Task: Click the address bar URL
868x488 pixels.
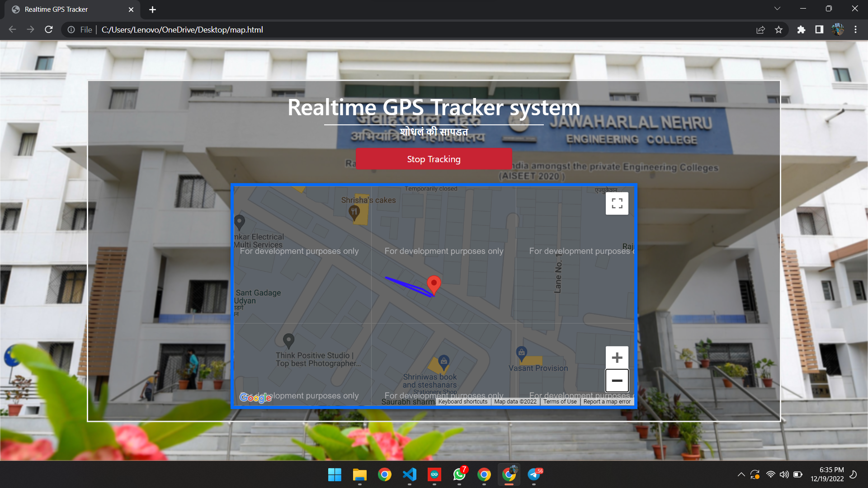Action: pyautogui.click(x=182, y=29)
